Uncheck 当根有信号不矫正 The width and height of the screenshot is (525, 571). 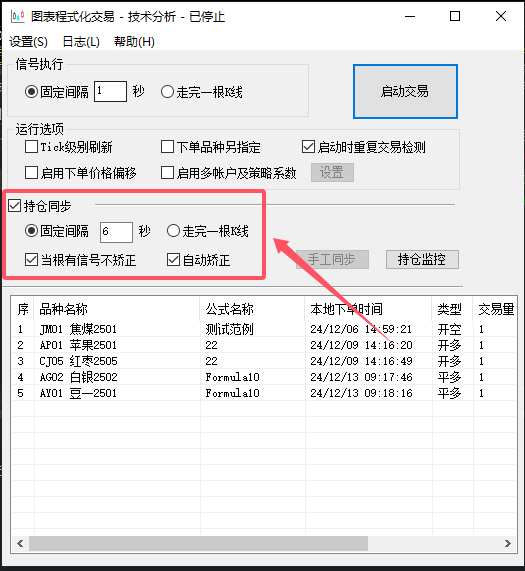click(31, 260)
